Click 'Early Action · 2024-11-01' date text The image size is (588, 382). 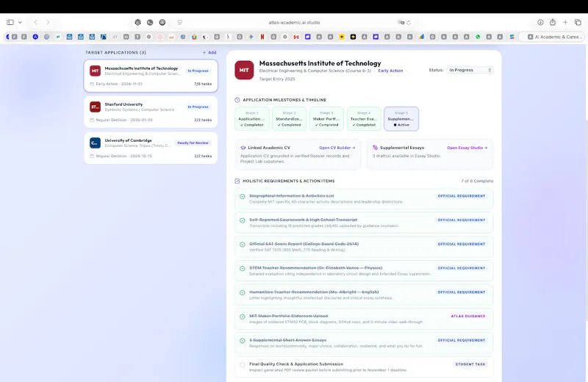pyautogui.click(x=119, y=84)
